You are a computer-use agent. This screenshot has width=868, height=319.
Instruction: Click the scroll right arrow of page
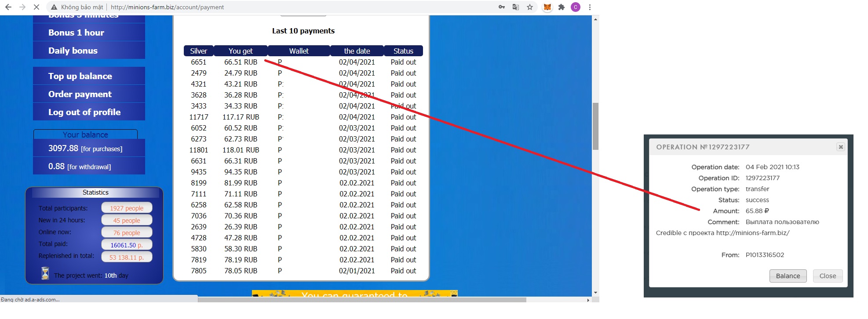pyautogui.click(x=588, y=300)
